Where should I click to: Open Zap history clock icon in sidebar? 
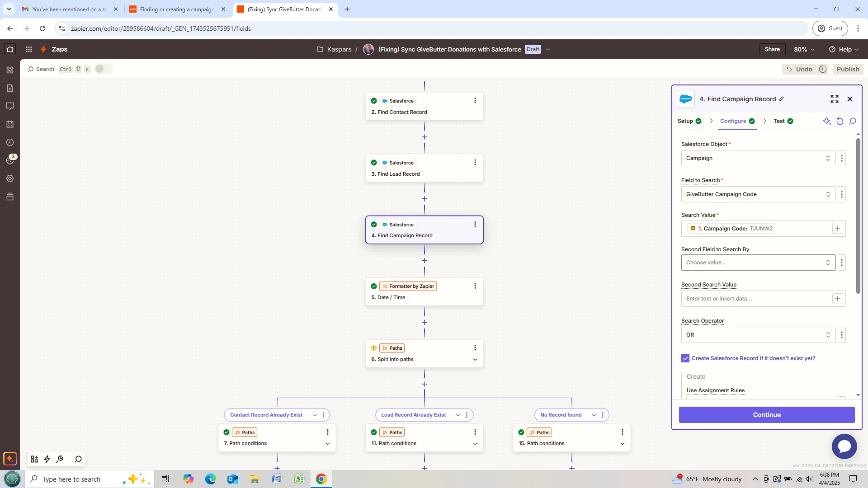[x=10, y=142]
